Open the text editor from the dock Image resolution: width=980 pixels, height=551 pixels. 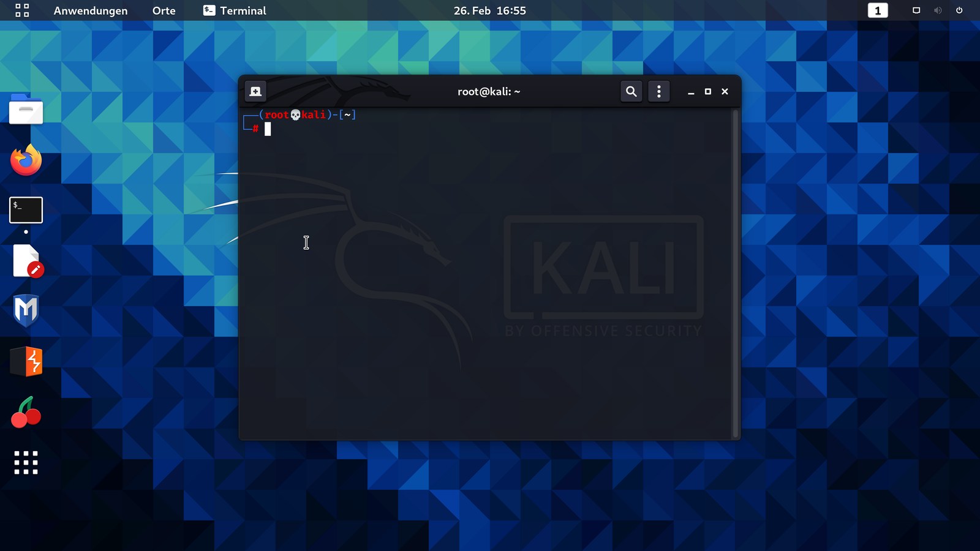[x=28, y=261]
